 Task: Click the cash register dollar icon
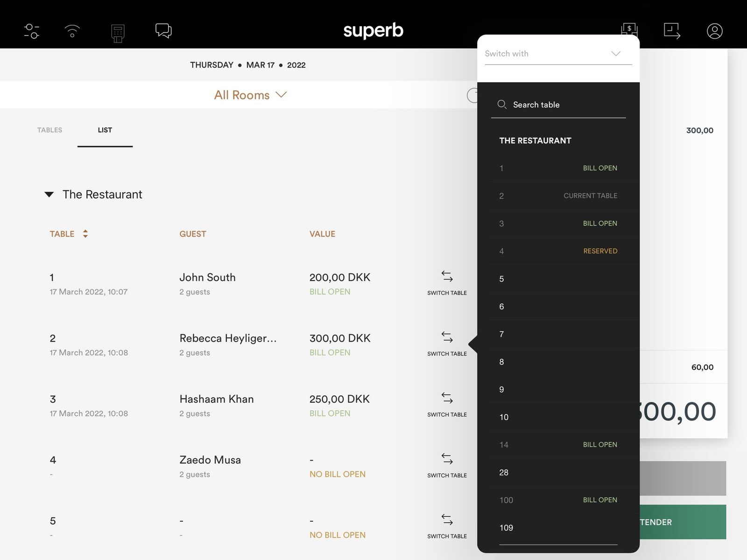(629, 29)
